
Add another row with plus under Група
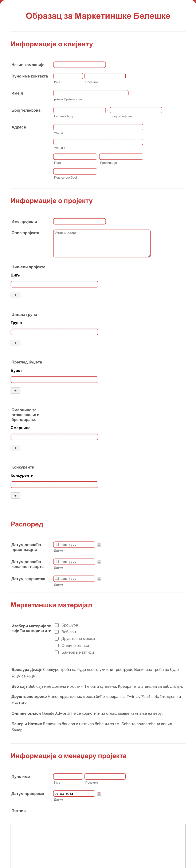[x=16, y=343]
